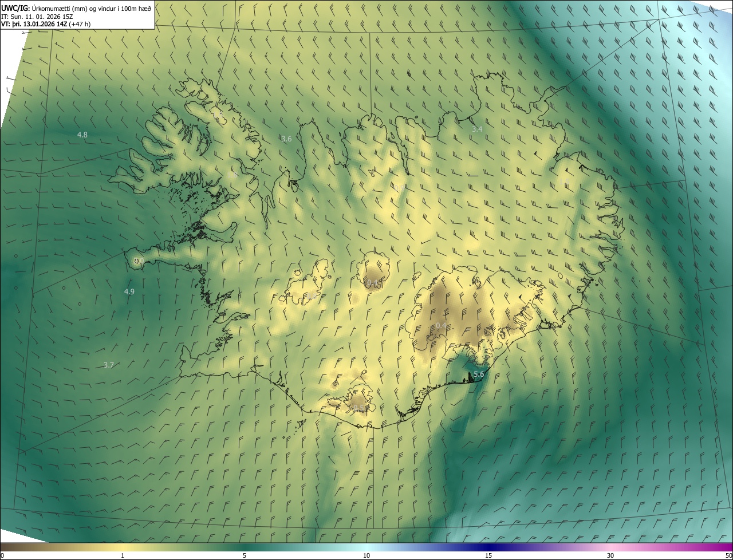
Task: Click the 0.4 label on the small round central glacier
Action: [x=372, y=282]
